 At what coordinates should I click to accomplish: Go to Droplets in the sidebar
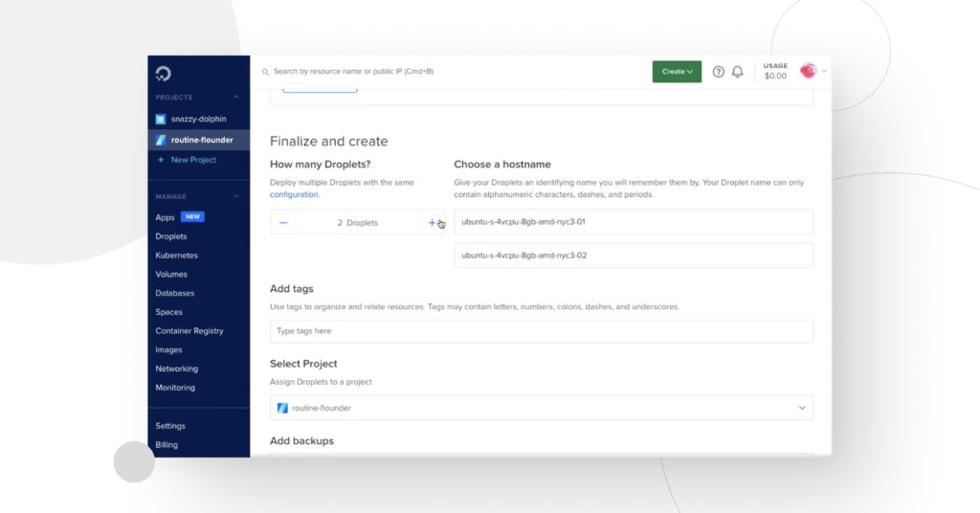(171, 236)
